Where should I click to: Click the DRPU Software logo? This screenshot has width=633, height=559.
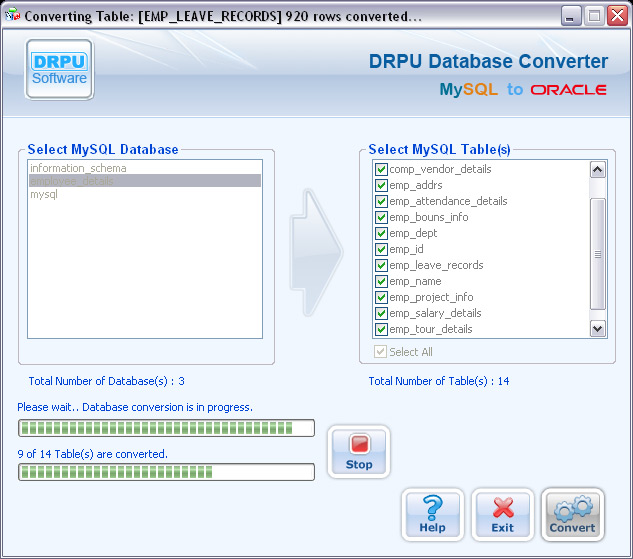tap(60, 69)
